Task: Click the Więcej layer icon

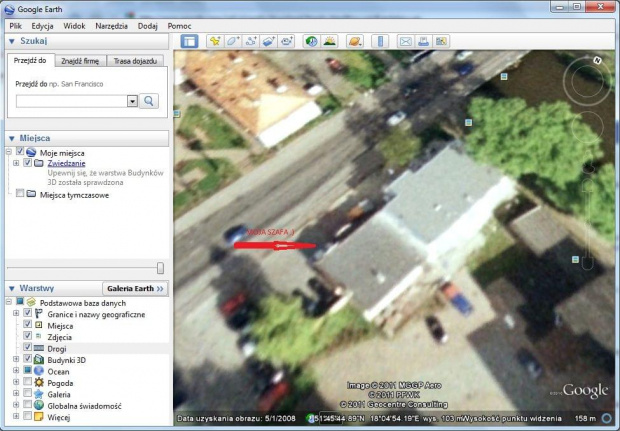Action: (39, 417)
